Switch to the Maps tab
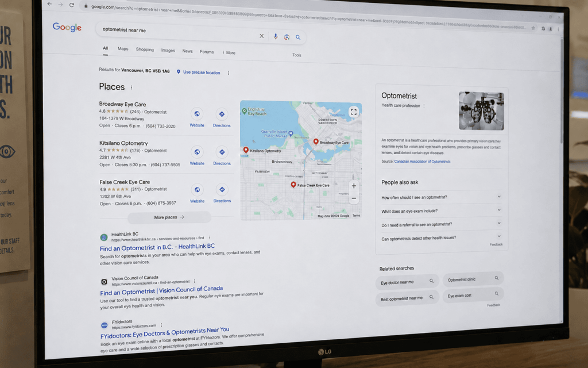 click(x=123, y=49)
